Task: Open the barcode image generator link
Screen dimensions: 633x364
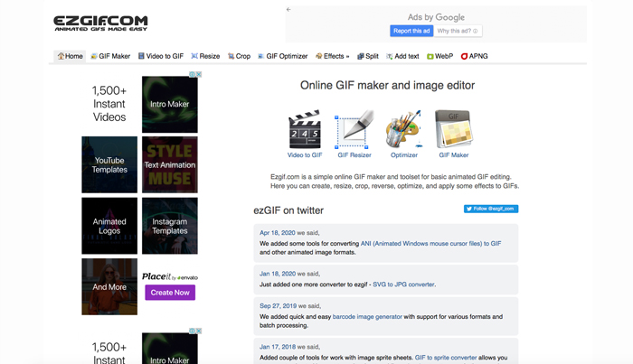Action: [367, 316]
